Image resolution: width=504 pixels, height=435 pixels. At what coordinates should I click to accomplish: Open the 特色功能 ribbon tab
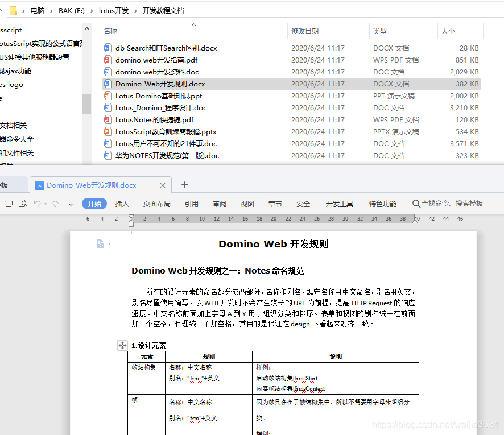383,204
